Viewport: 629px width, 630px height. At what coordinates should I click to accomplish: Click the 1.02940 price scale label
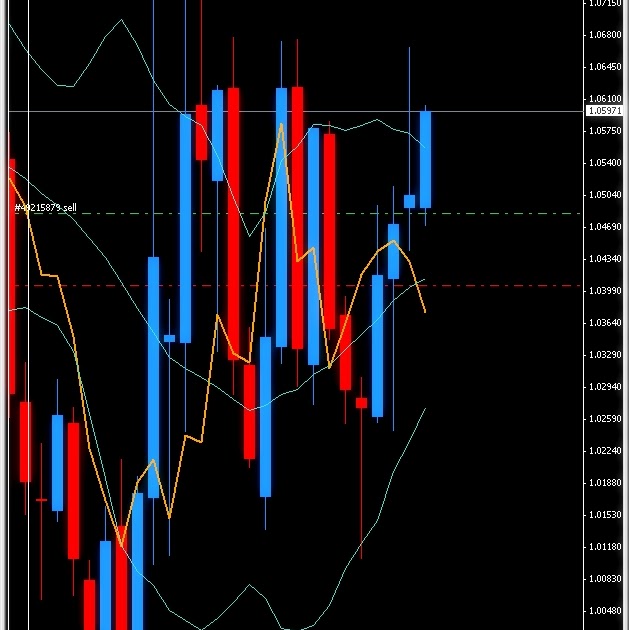pos(605,387)
